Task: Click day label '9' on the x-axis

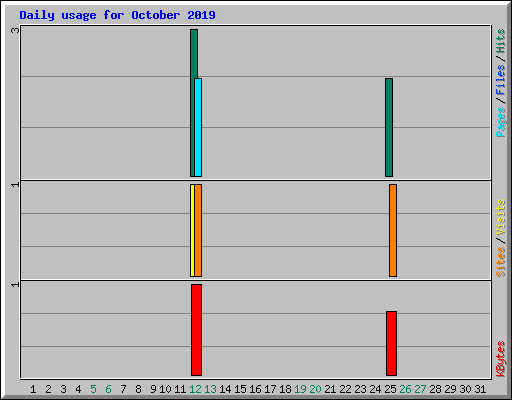Action: click(153, 389)
